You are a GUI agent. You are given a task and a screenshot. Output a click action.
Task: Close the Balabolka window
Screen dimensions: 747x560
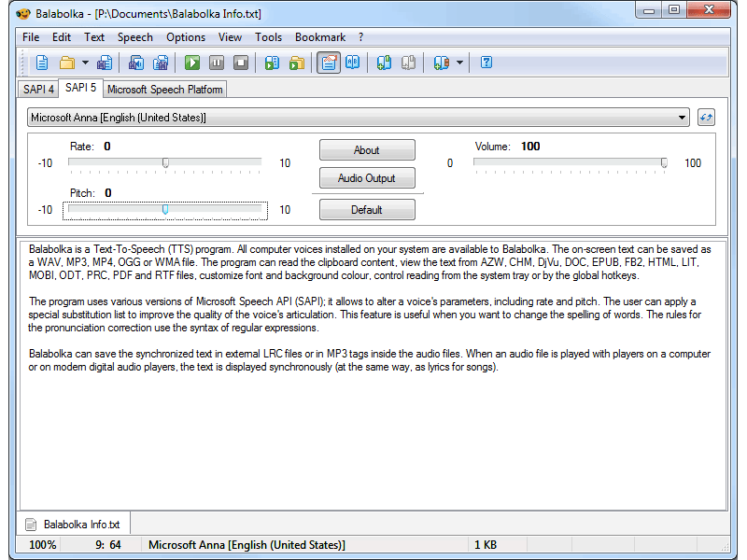click(709, 10)
